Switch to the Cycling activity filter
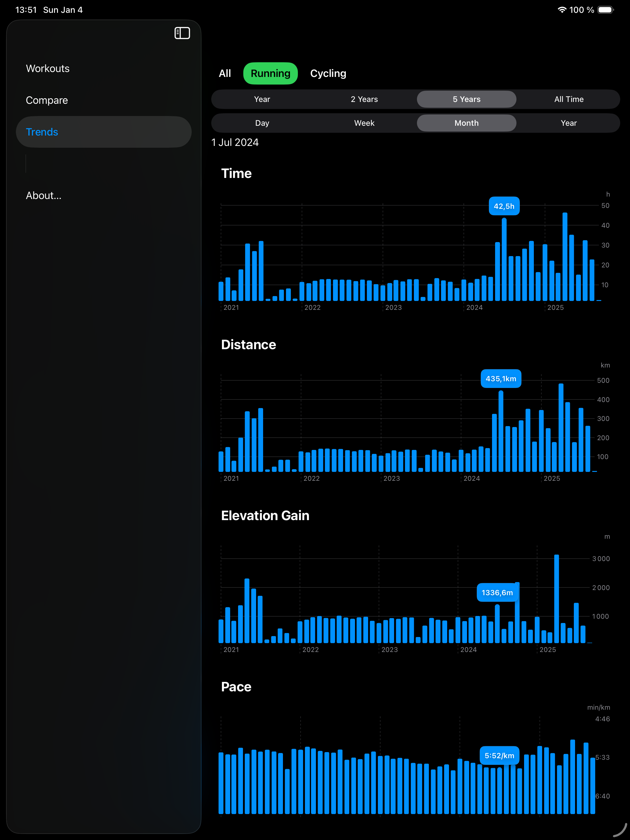 (328, 73)
